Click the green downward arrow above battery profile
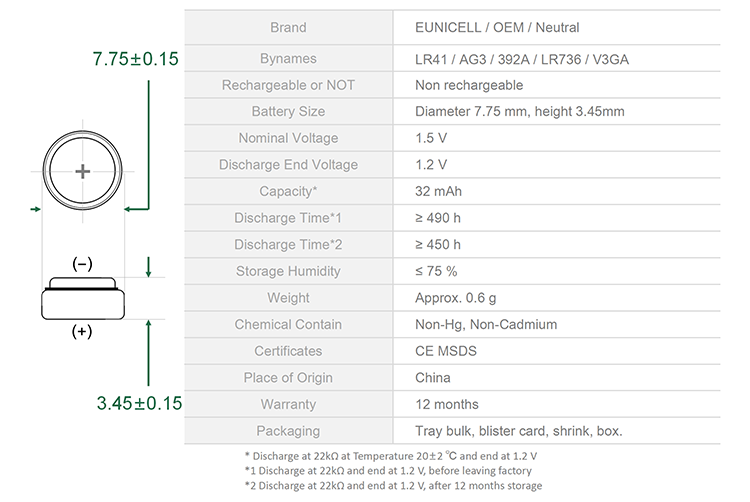750x502 pixels. (x=149, y=267)
